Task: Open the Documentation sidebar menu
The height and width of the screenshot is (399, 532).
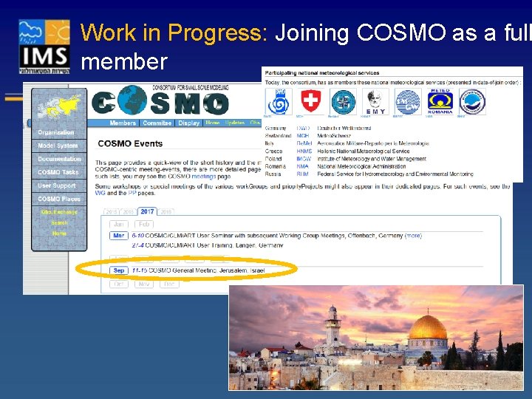Action: click(x=59, y=159)
